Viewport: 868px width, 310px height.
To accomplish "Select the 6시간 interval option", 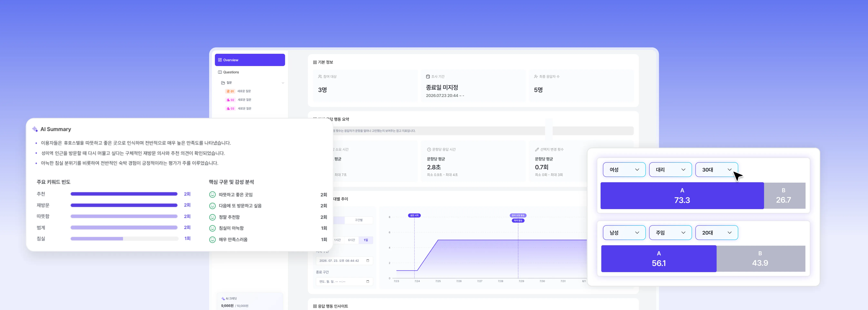I will tap(351, 240).
